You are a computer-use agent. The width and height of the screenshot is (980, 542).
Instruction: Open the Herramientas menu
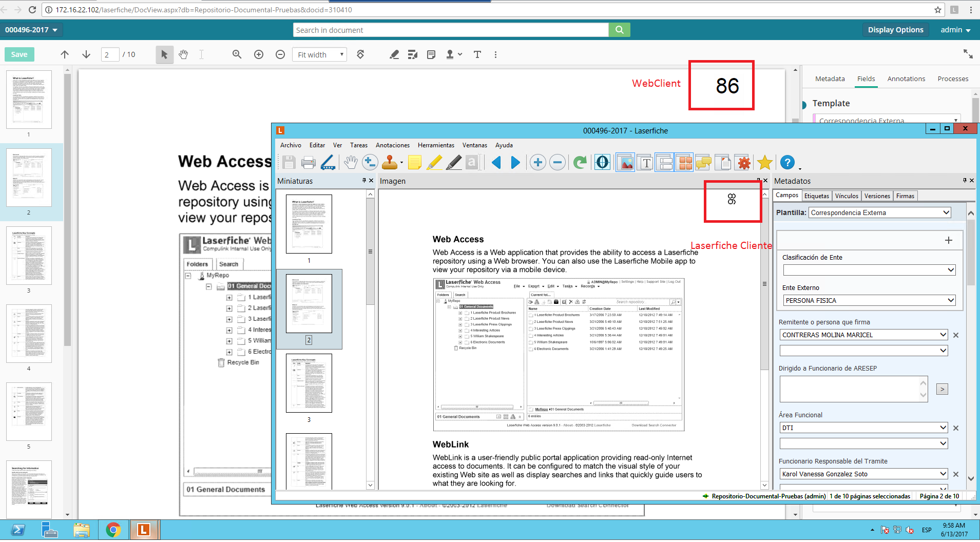[436, 145]
